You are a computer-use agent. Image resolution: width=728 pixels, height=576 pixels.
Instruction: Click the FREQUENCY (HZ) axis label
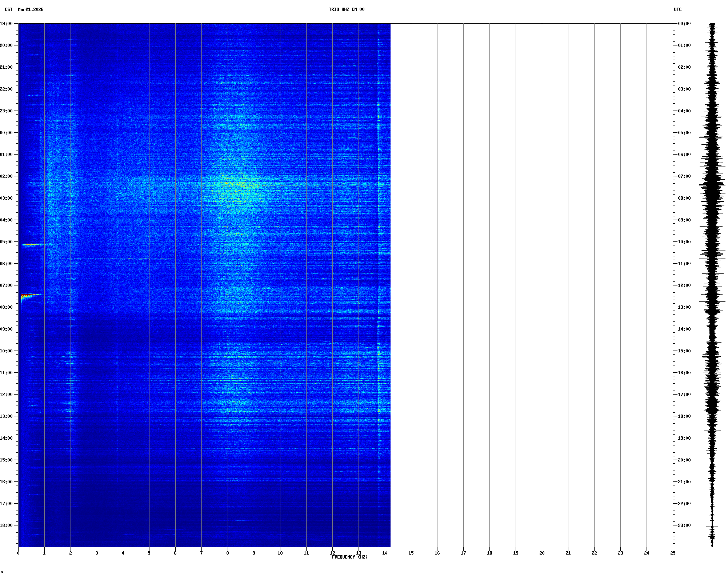coord(349,557)
